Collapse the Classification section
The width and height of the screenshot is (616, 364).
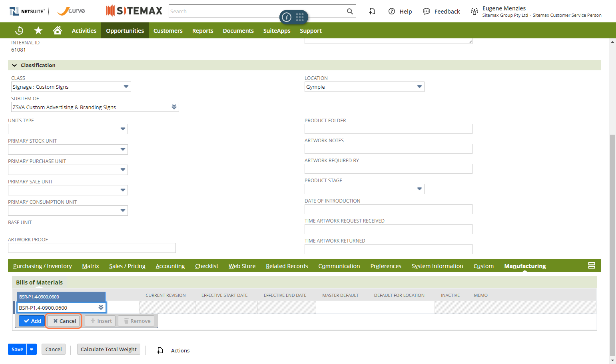point(14,65)
